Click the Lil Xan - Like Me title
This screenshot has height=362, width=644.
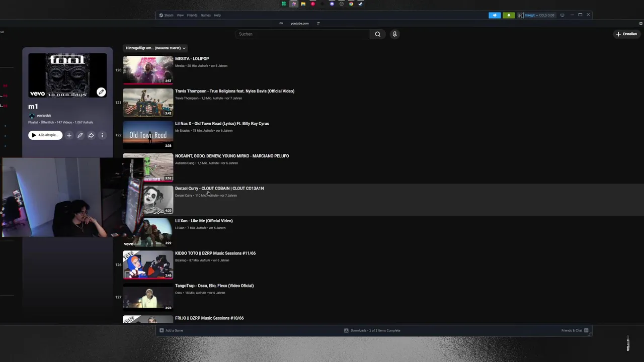[x=204, y=221]
